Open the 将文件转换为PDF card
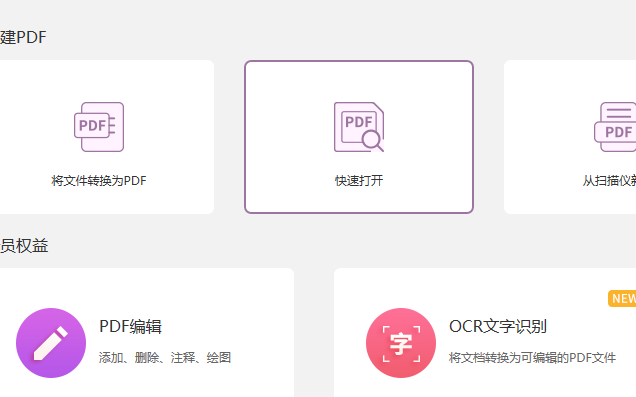Screen dimensions: 636x397 click(107, 137)
